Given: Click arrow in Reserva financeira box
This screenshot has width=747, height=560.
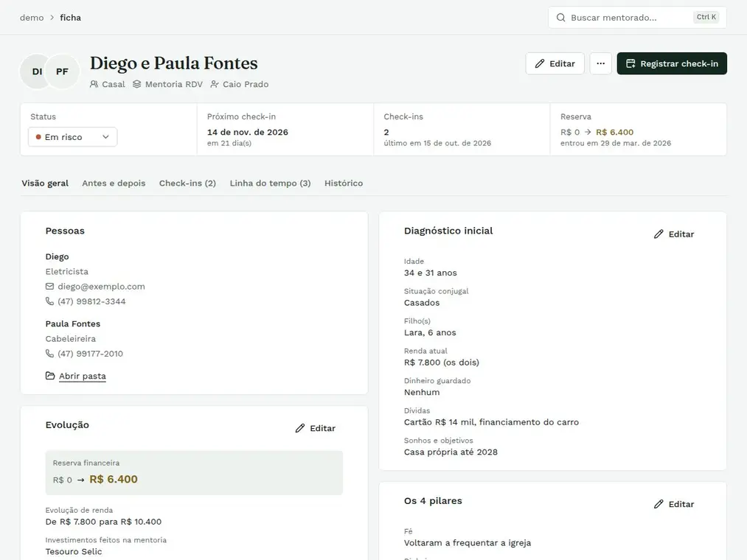Looking at the screenshot, I should point(80,480).
